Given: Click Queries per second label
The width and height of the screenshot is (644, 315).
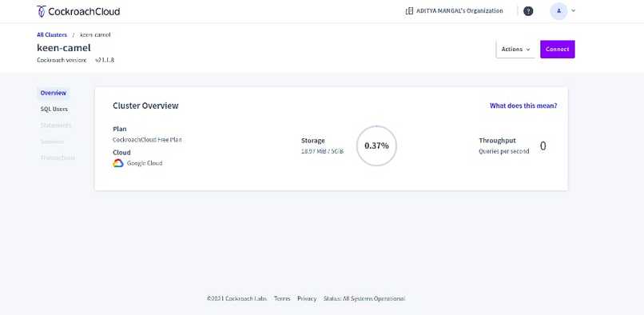Looking at the screenshot, I should [504, 151].
